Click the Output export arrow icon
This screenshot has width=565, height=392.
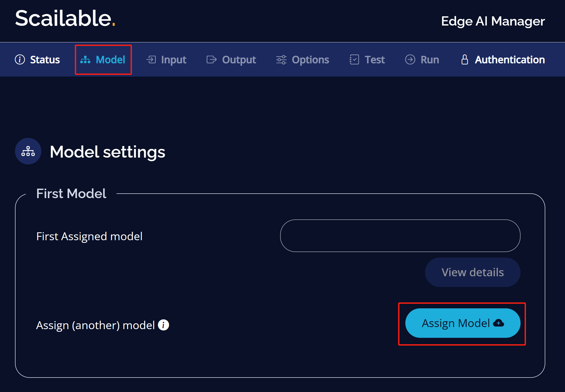click(211, 60)
